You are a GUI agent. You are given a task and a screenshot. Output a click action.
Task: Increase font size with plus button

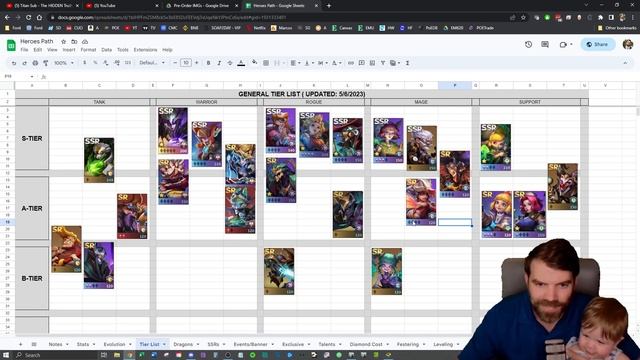pos(197,63)
